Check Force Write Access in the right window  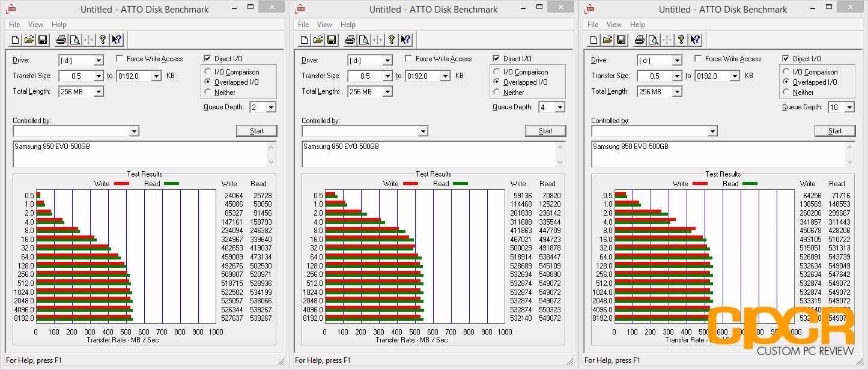tap(698, 59)
